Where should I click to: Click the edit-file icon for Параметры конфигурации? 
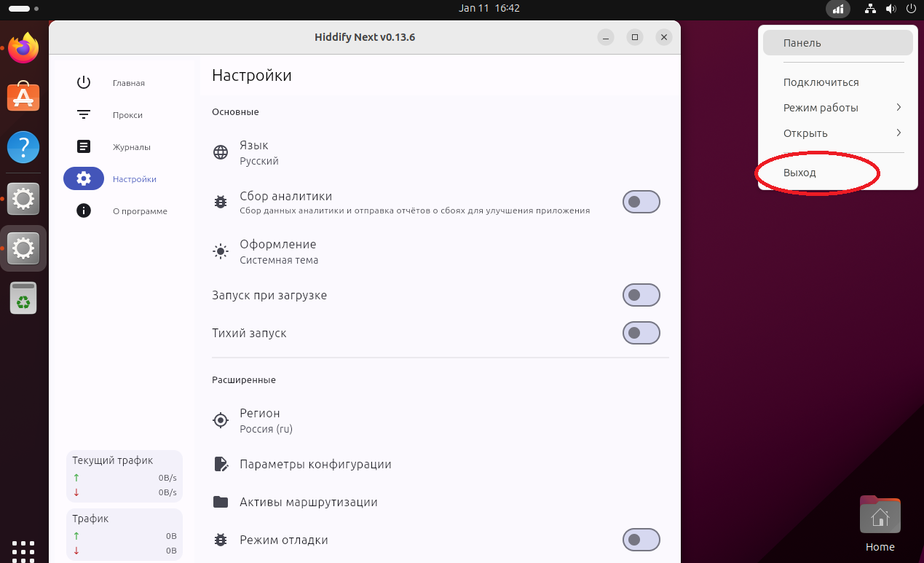[x=221, y=464]
